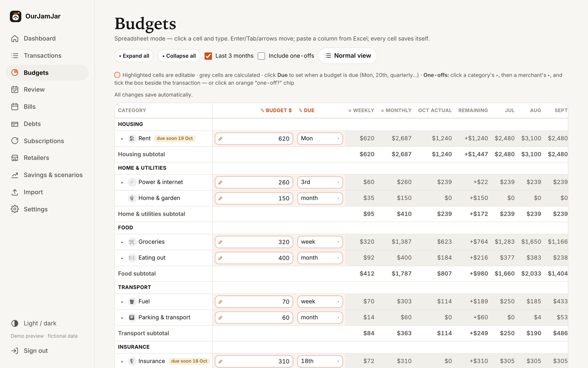Click the Eating out budget field 400
Image resolution: width=588 pixels, height=368 pixels.
coord(254,258)
